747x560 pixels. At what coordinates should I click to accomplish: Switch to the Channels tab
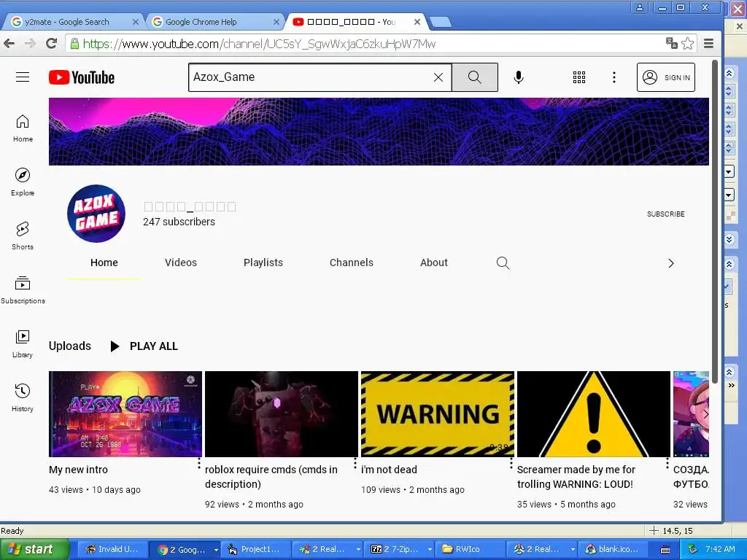[x=351, y=262]
